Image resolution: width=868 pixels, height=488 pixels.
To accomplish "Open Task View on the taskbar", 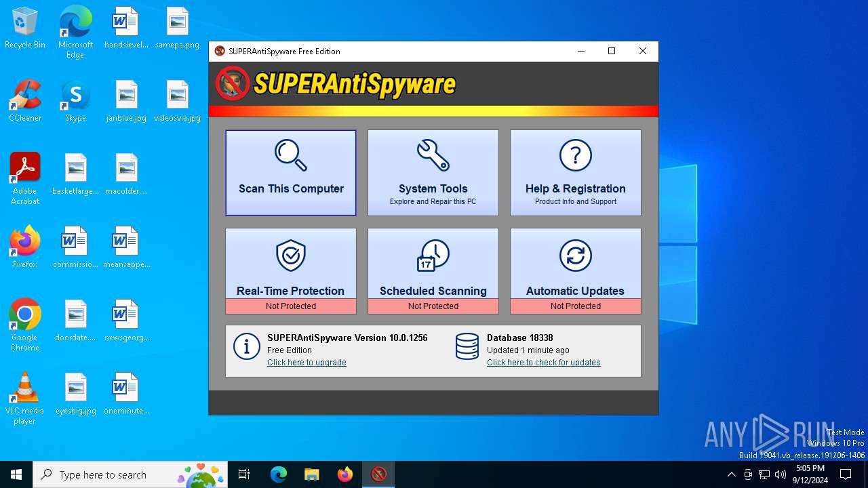I will click(x=244, y=474).
